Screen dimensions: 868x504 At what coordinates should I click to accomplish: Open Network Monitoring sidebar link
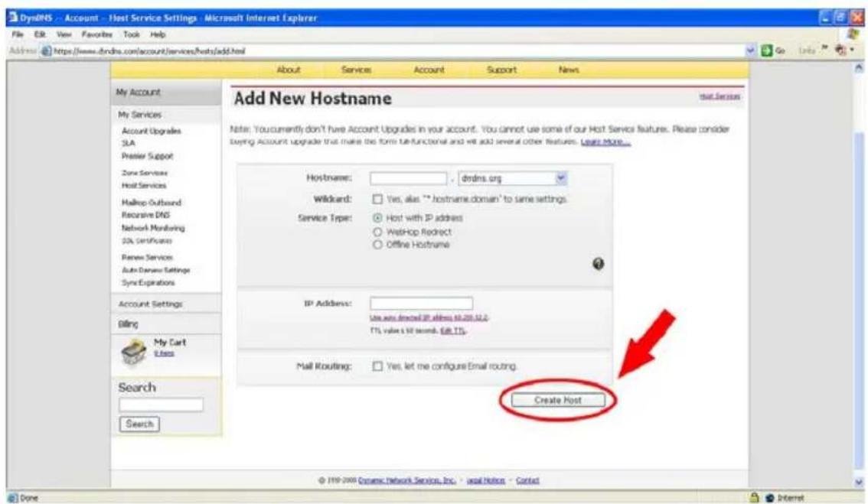153,228
